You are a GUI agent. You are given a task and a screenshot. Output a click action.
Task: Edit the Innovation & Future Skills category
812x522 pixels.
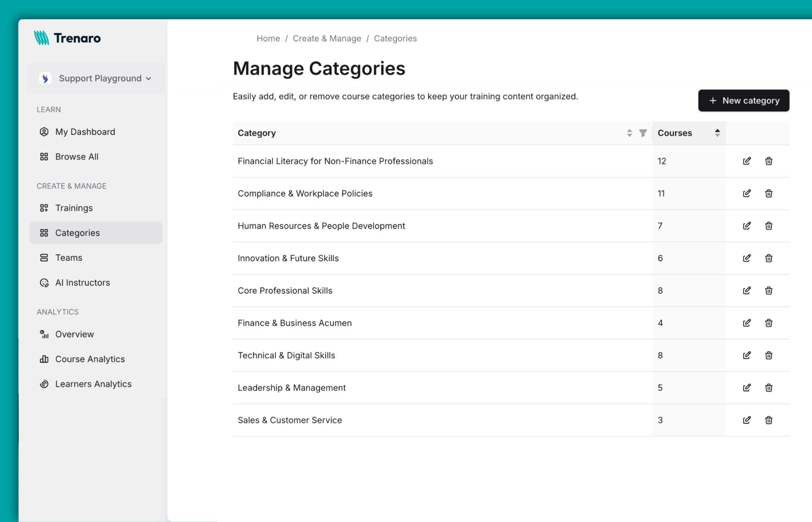(747, 258)
